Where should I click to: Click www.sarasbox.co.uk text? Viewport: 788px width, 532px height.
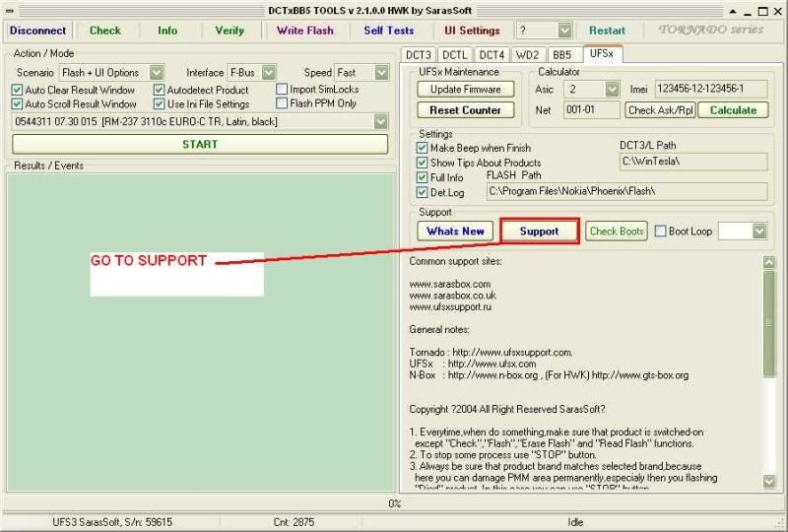[452, 296]
